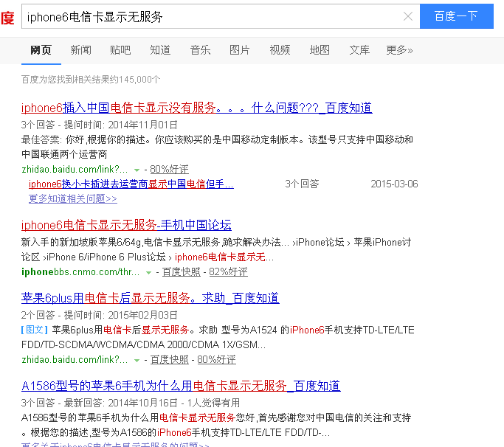Image resolution: width=504 pixels, height=447 pixels.
Task: Open result iphone6电信卡显示无服务-手机中国论坛
Action: pos(126,225)
